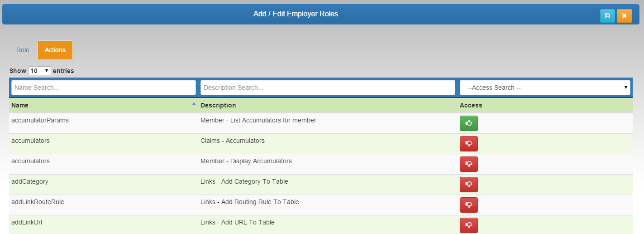Click the addLinkRouteRule name cell
Viewport: 644px width, 234px height.
[38, 202]
